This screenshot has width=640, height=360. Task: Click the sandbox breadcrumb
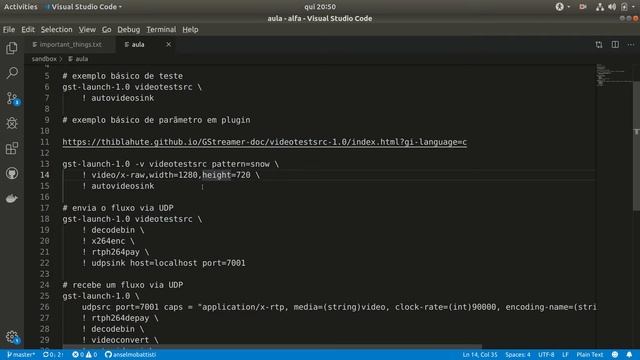44,59
